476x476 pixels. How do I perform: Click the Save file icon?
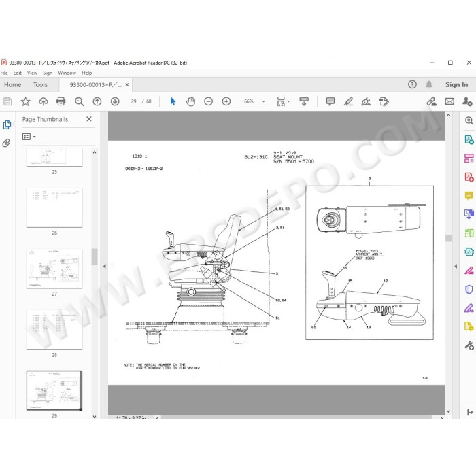pos(7,101)
